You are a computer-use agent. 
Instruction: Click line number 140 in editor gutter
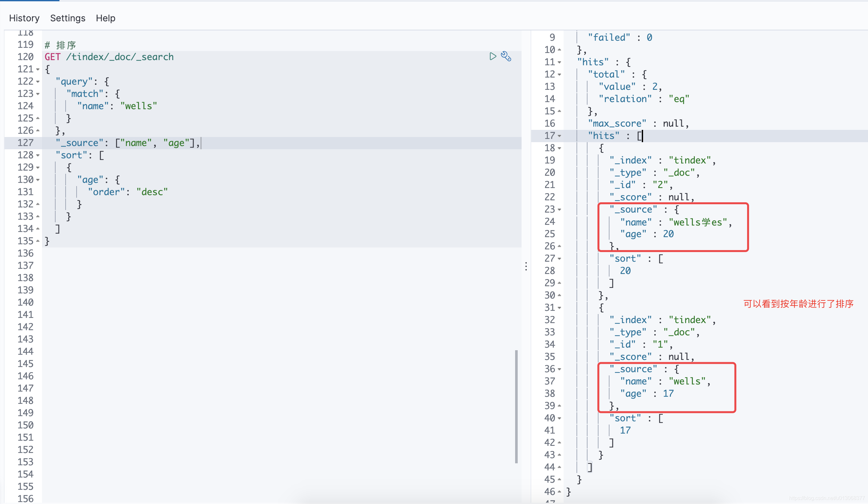26,302
